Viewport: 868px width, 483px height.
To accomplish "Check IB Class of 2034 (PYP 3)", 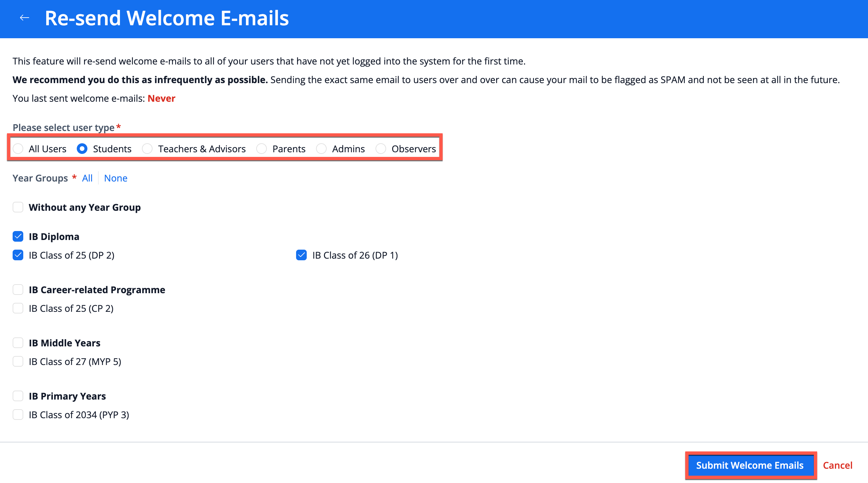I will click(x=18, y=415).
